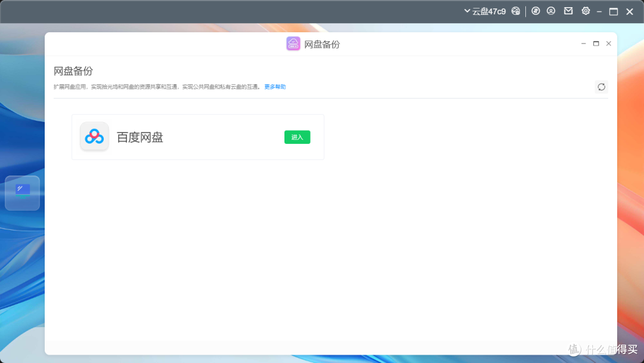Open the 云盘47c9 device dropdown
The height and width of the screenshot is (363, 644).
tap(485, 11)
